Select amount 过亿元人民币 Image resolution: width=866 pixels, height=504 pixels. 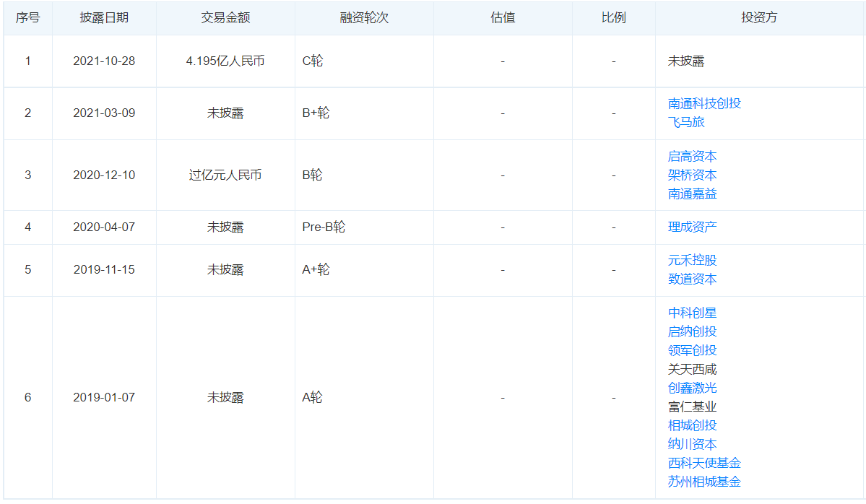click(225, 175)
